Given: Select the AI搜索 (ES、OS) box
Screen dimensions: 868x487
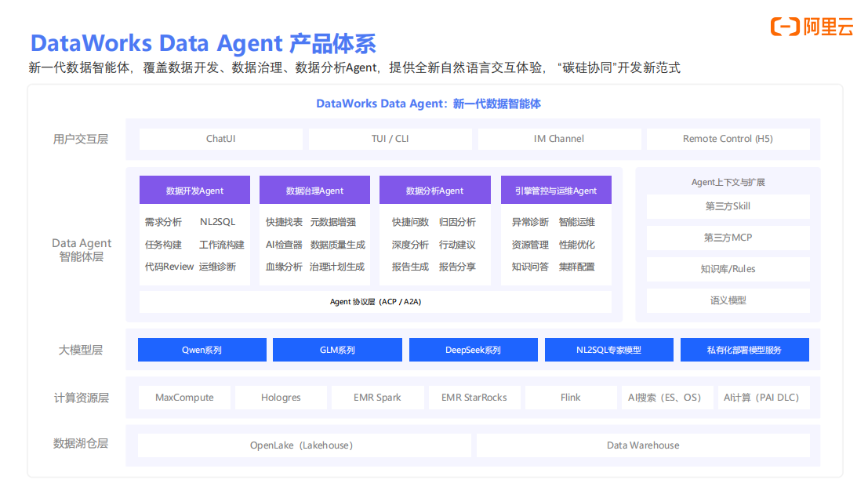Looking at the screenshot, I should coord(667,398).
